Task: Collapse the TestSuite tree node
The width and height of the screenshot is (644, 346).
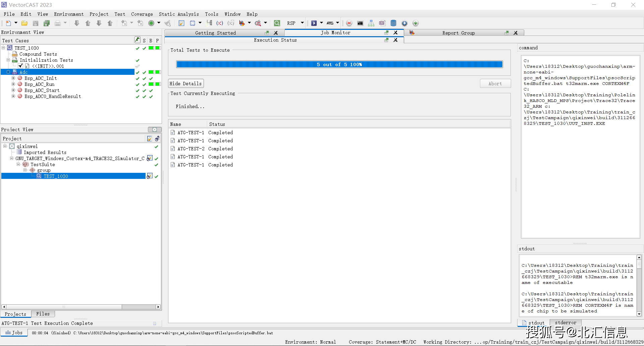Action: 18,164
